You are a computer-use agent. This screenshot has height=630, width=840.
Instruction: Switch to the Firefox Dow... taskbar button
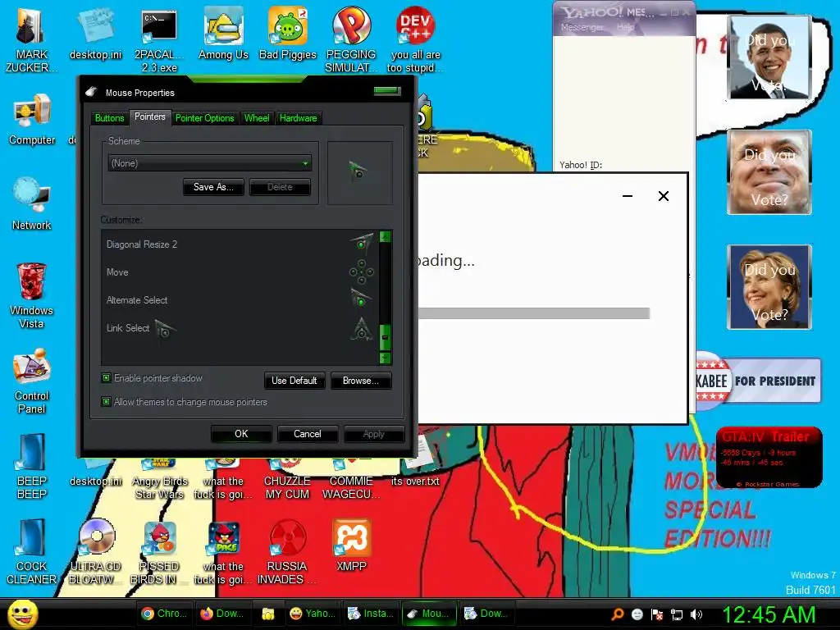(x=221, y=614)
